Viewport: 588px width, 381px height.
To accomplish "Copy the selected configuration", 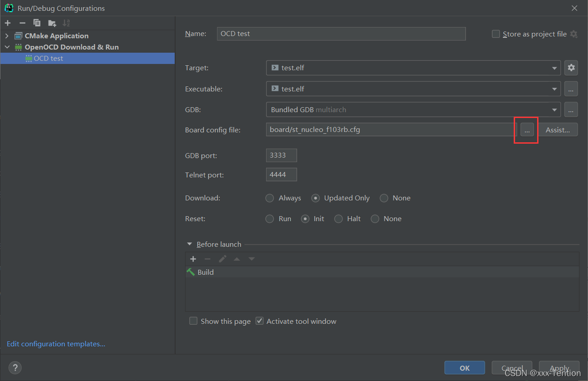I will pos(37,23).
